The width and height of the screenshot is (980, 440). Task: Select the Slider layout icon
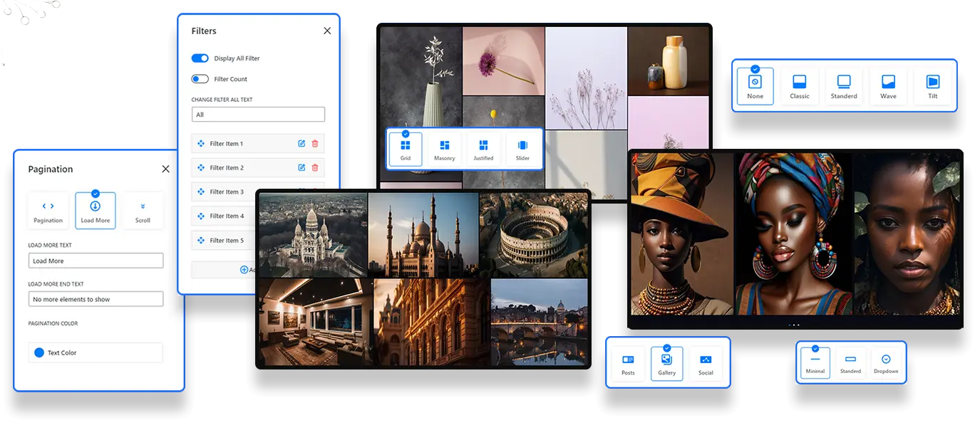click(522, 146)
